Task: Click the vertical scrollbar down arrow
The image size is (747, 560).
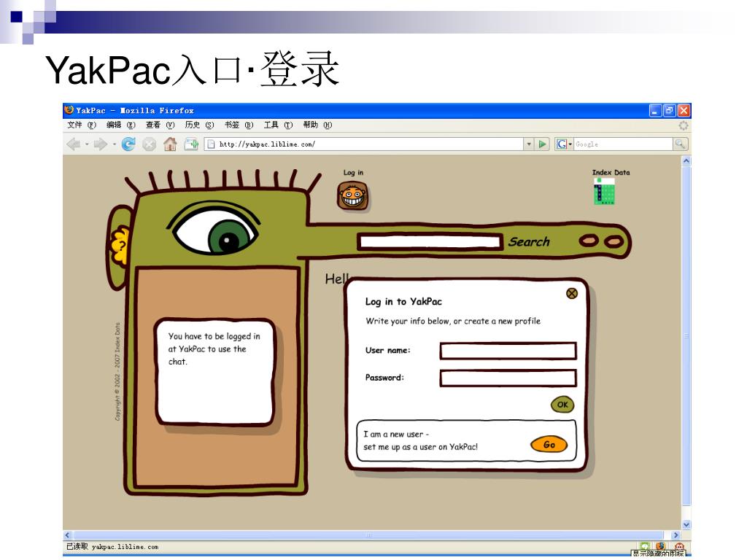Action: click(686, 525)
